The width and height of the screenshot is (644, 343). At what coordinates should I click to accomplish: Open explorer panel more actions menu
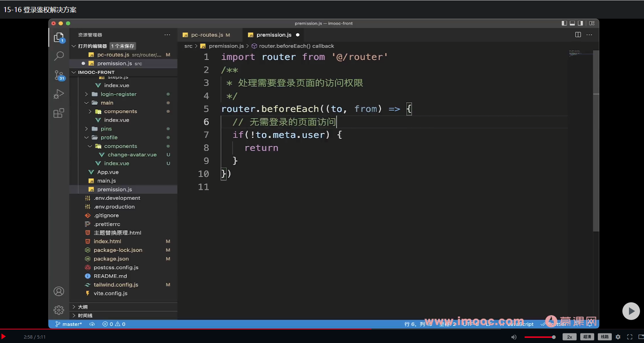(x=167, y=35)
